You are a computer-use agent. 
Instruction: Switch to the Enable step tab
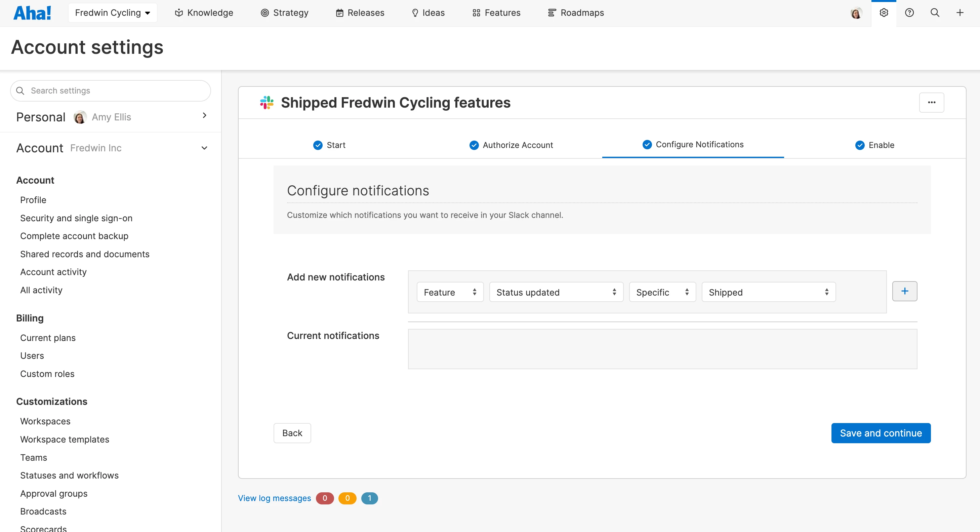(874, 145)
